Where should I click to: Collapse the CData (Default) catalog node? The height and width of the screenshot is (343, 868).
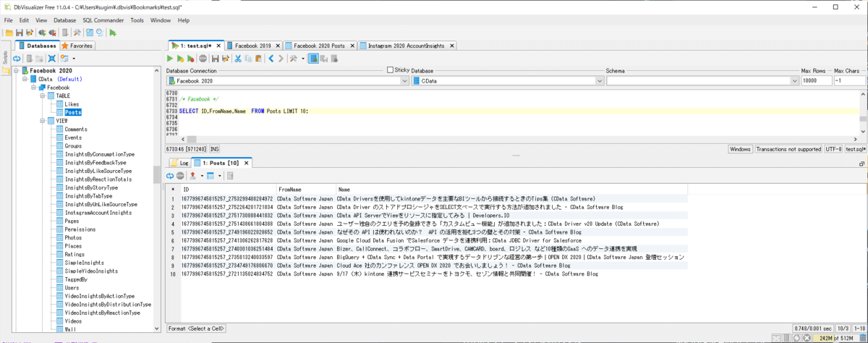[24, 79]
